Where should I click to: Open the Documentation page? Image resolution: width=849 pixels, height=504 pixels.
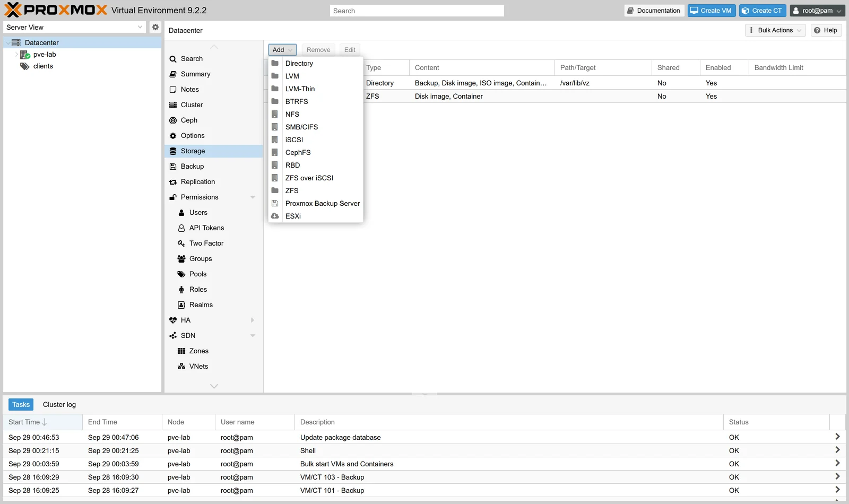[x=654, y=11]
